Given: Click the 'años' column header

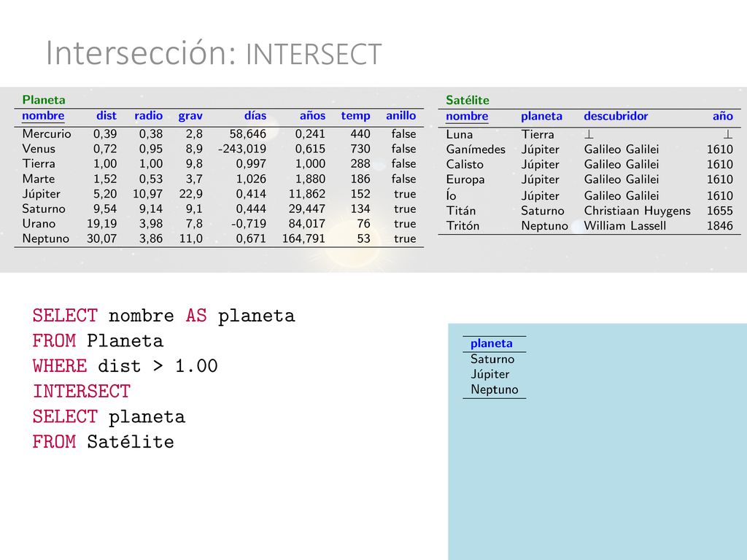Looking at the screenshot, I should (312, 116).
